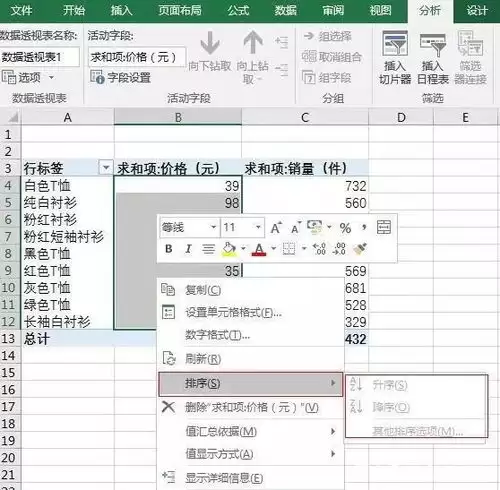Click the accounting number format icon
This screenshot has width=500, height=490.
tap(315, 227)
